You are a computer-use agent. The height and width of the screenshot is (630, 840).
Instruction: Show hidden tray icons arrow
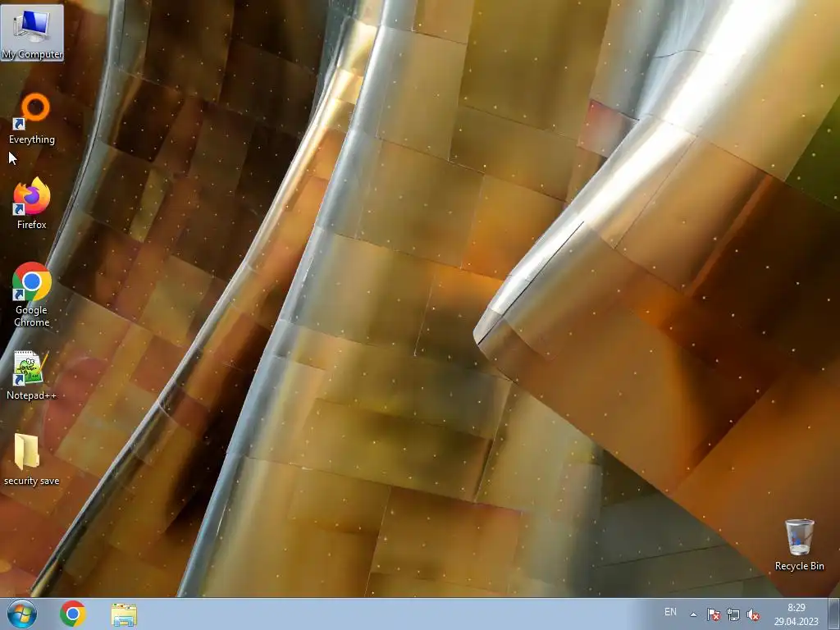[693, 614]
